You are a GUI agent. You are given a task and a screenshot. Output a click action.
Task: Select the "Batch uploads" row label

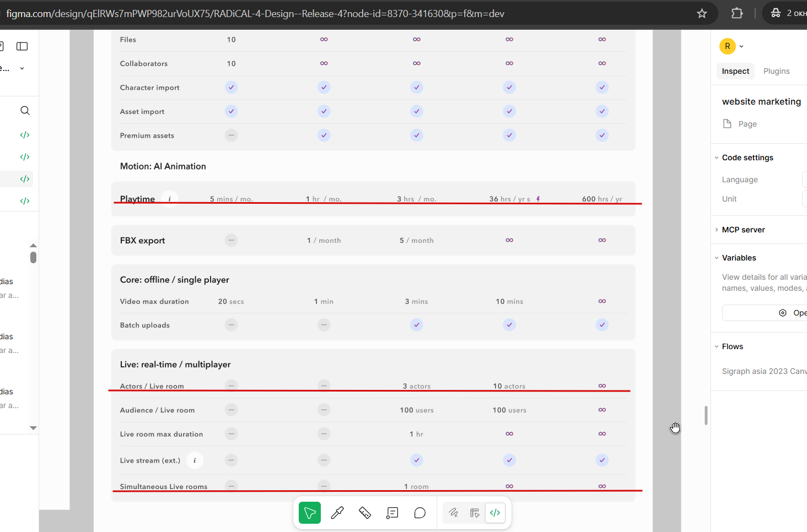[x=145, y=325]
